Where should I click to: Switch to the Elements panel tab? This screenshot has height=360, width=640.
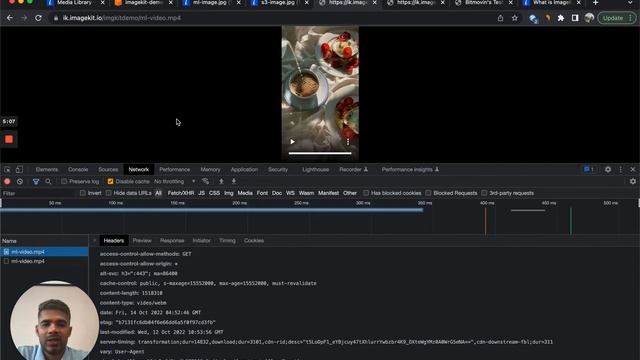point(47,169)
